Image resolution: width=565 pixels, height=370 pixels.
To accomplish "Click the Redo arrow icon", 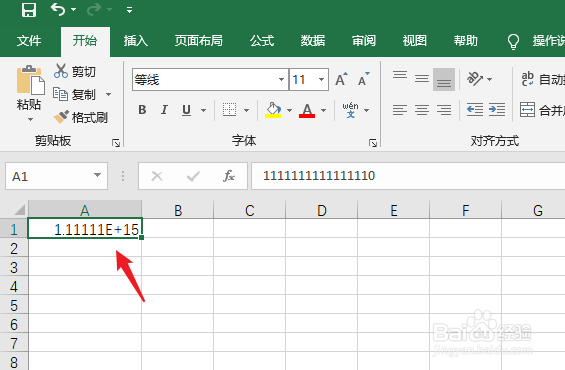I will 94,9.
